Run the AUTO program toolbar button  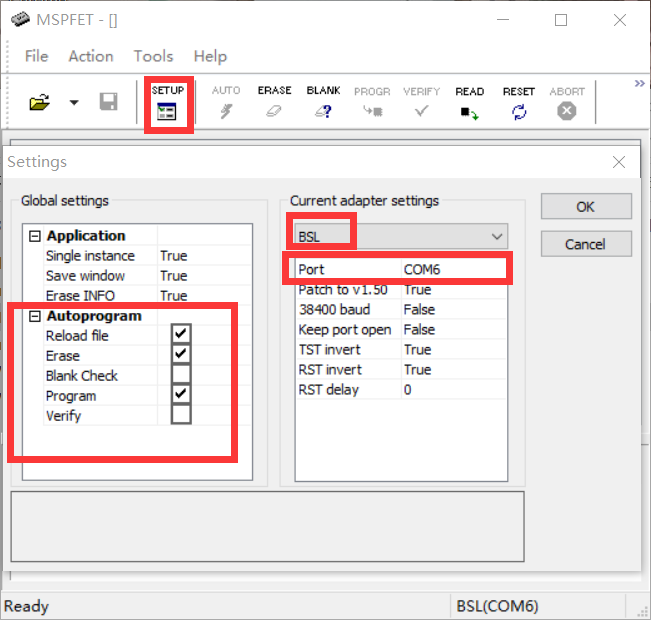click(226, 103)
